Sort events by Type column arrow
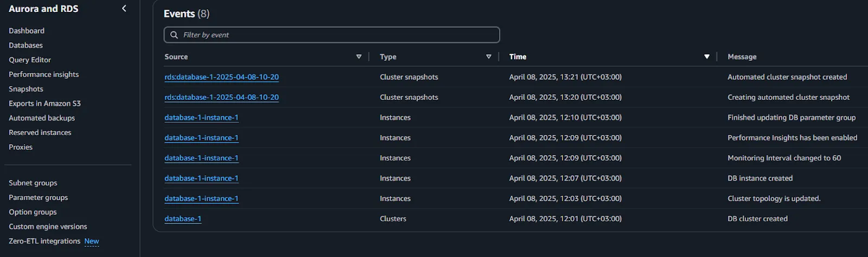868x257 pixels. [489, 56]
